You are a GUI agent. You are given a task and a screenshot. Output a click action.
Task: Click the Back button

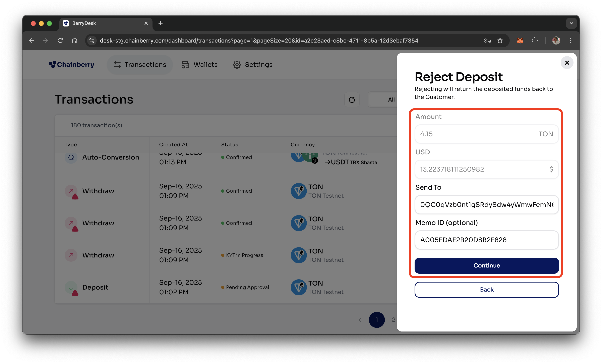point(486,290)
